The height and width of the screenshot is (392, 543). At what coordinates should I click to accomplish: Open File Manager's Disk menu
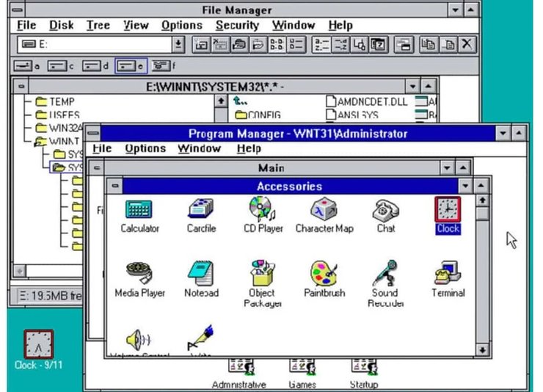(x=62, y=25)
